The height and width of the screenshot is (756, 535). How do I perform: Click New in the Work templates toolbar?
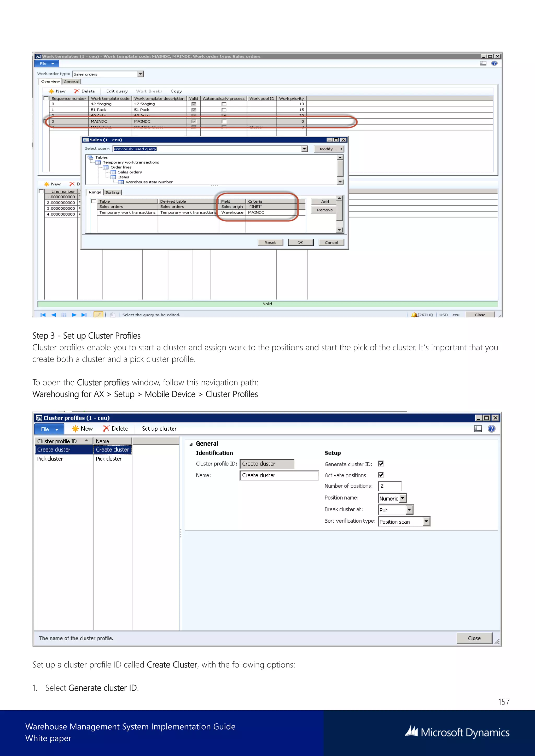tap(57, 91)
